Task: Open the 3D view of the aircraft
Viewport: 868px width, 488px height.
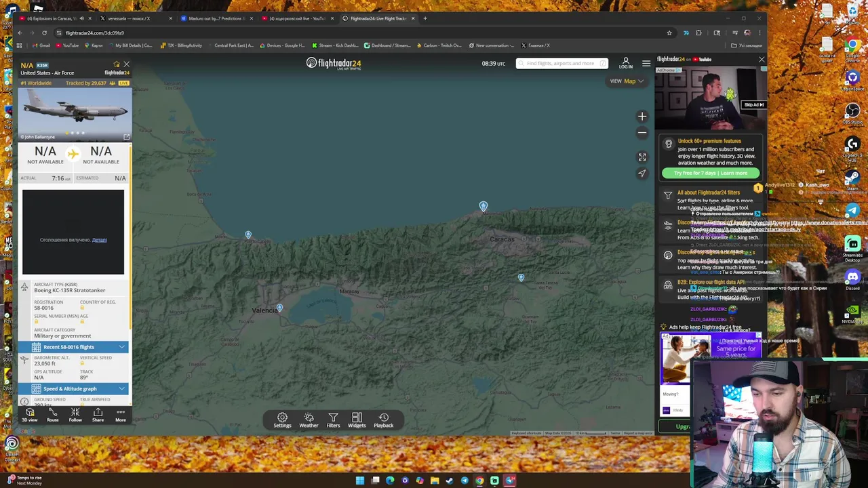Action: coord(30,415)
